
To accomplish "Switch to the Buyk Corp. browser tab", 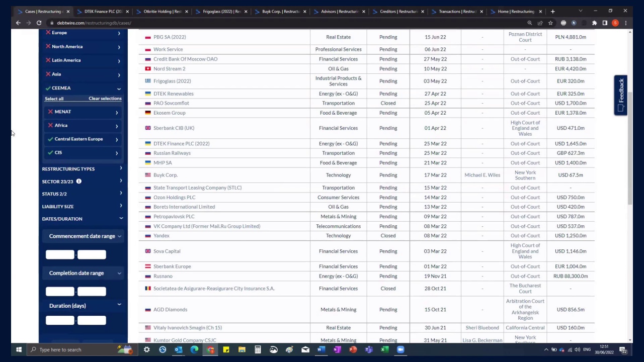I will [281, 11].
